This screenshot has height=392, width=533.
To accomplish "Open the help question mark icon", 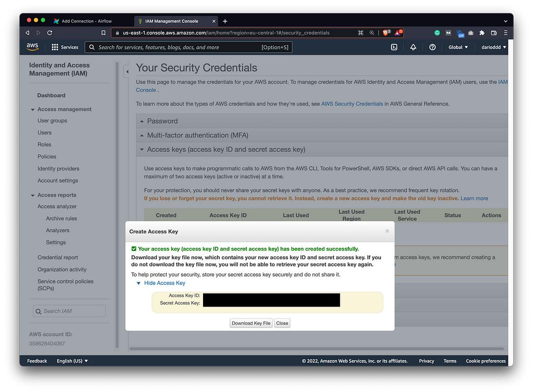I will coord(432,47).
